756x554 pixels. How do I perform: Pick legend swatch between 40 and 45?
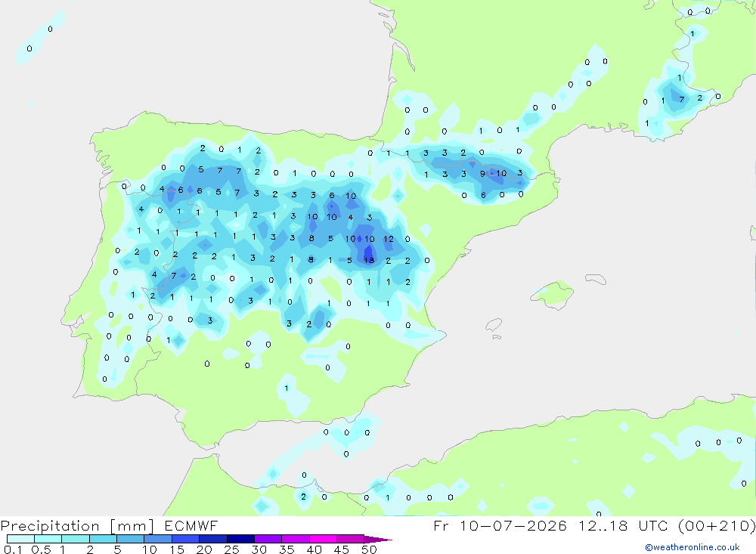click(323, 539)
